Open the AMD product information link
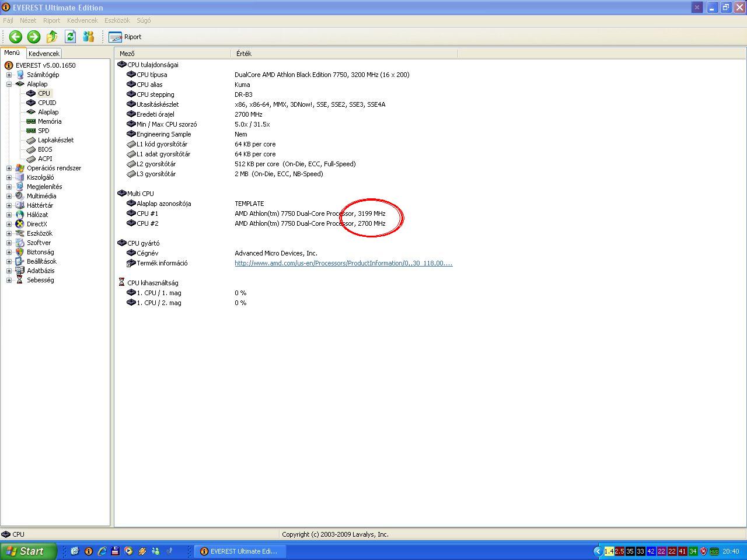The height and width of the screenshot is (560, 747). tap(343, 263)
